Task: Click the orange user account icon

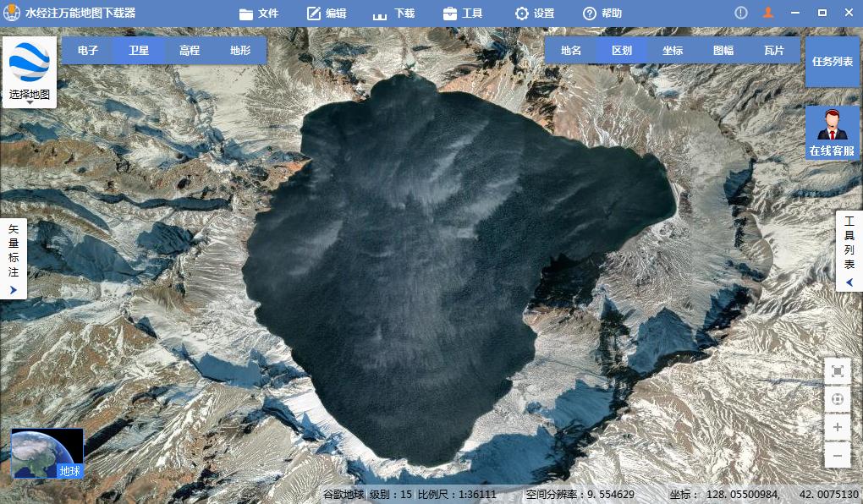Action: click(x=768, y=13)
